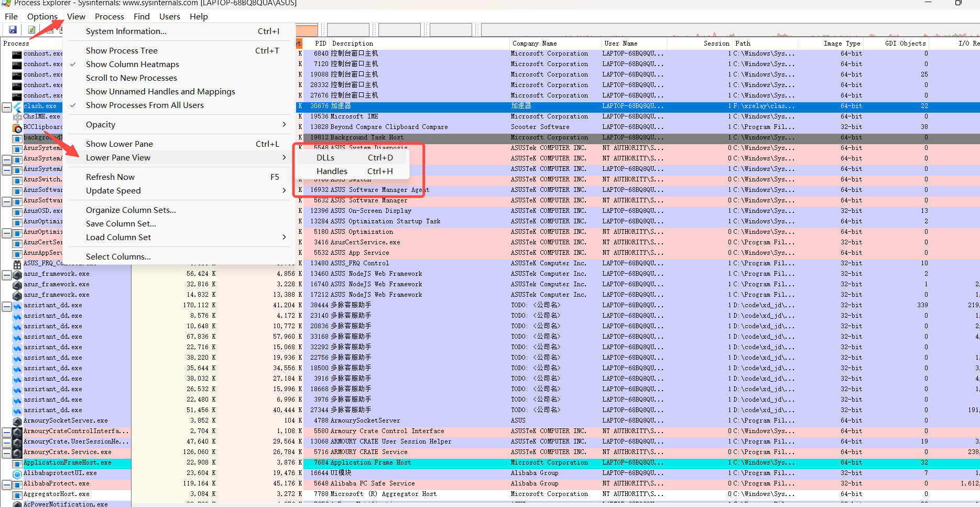Screen dimensions: 980x507
Task: Click the AggregatorHost.exe process icon
Action: [x=17, y=494]
